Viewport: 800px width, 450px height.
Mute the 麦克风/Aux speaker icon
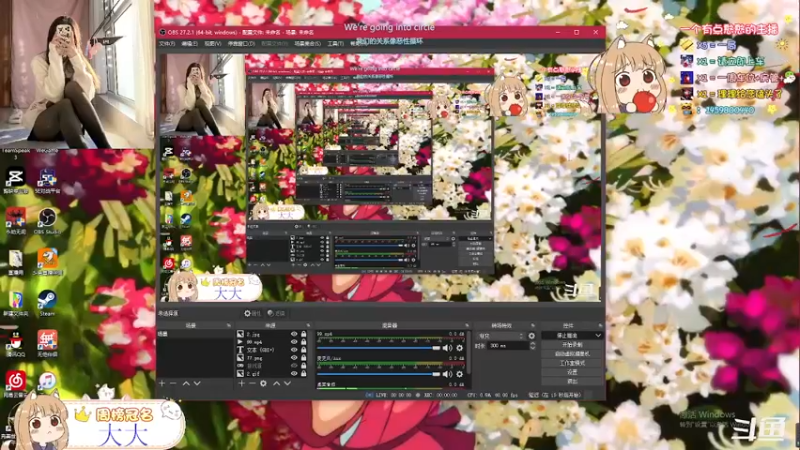[447, 374]
